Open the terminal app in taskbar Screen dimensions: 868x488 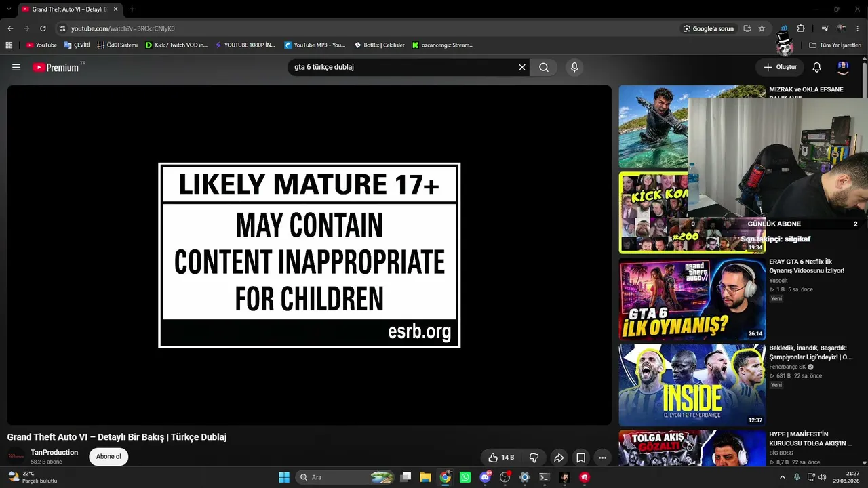point(544,477)
